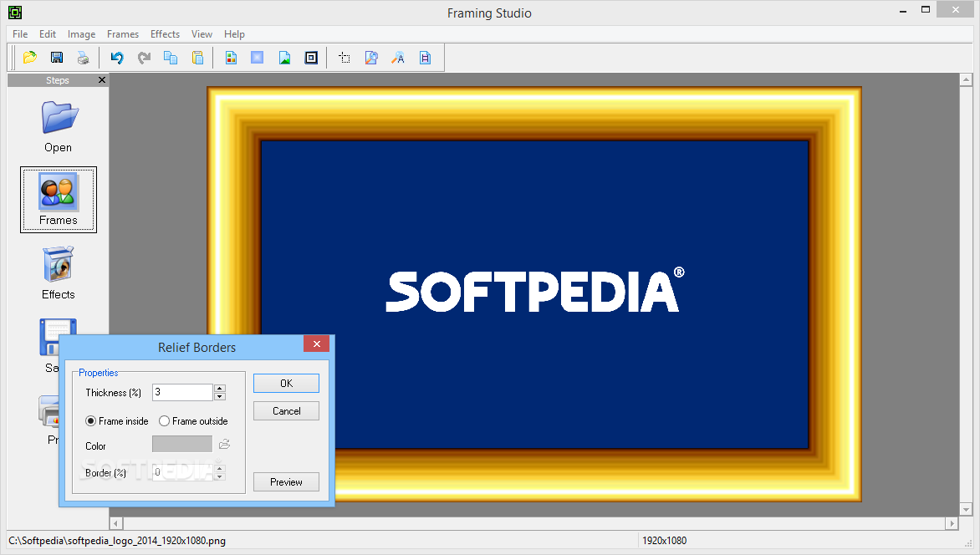Click the copy toolbar icon

pos(171,58)
